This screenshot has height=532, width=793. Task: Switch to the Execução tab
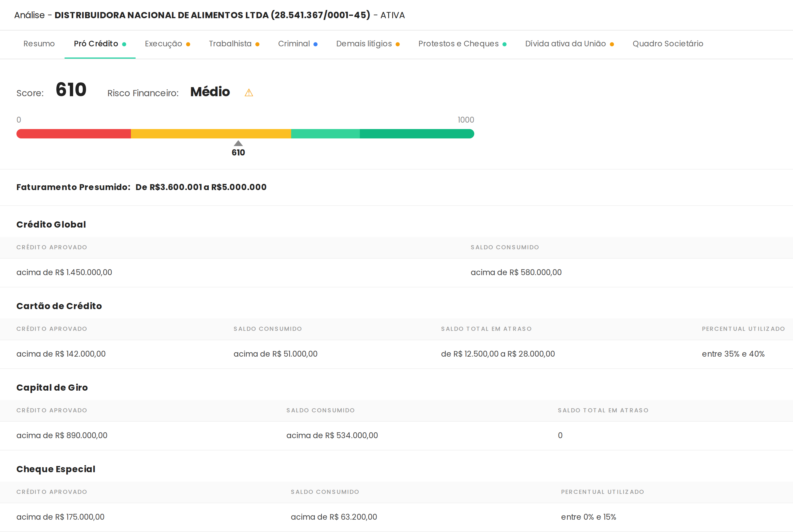pyautogui.click(x=163, y=44)
